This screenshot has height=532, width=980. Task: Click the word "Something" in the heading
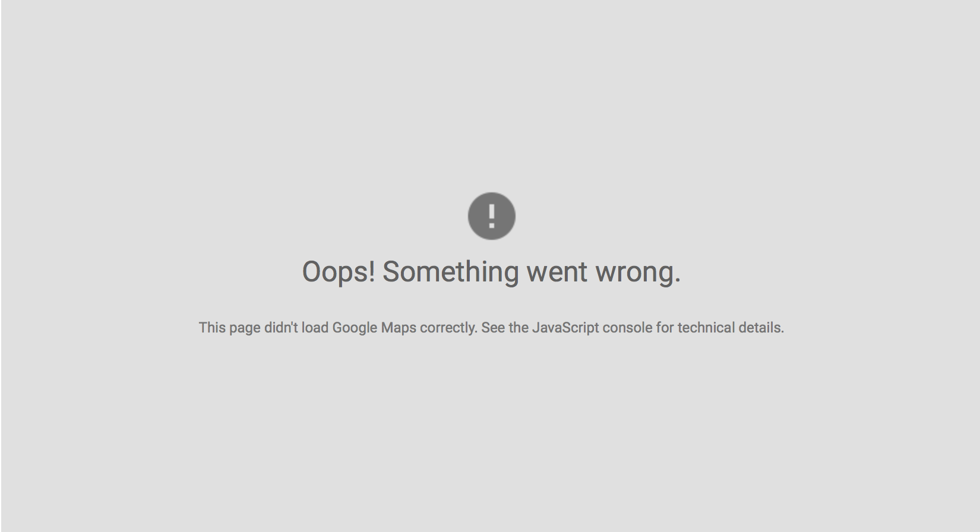[x=451, y=273]
